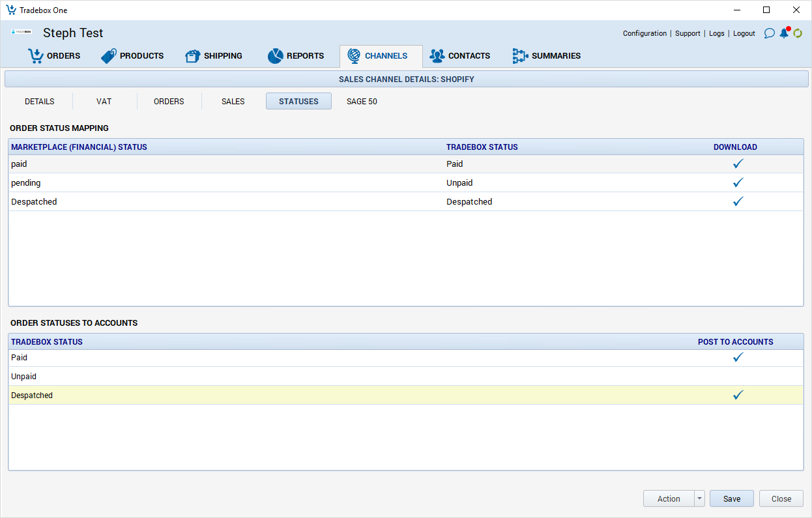
Task: Click the Orders cart icon
Action: (x=35, y=56)
